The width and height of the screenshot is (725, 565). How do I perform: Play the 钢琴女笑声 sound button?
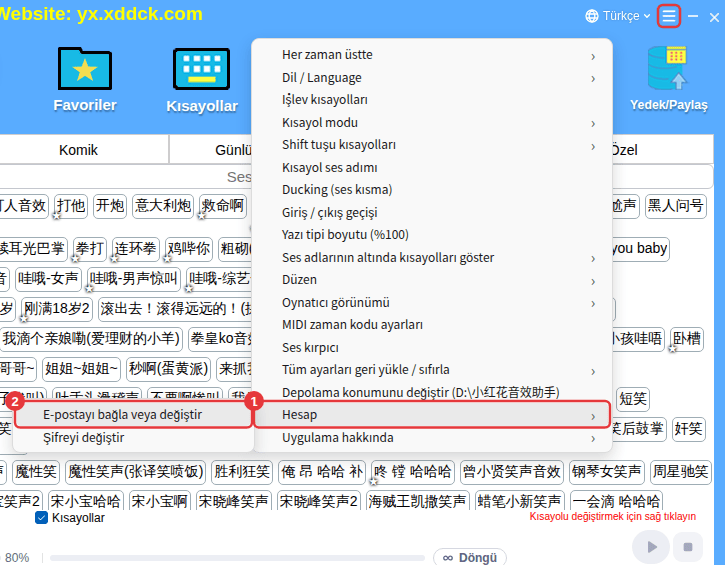click(607, 472)
